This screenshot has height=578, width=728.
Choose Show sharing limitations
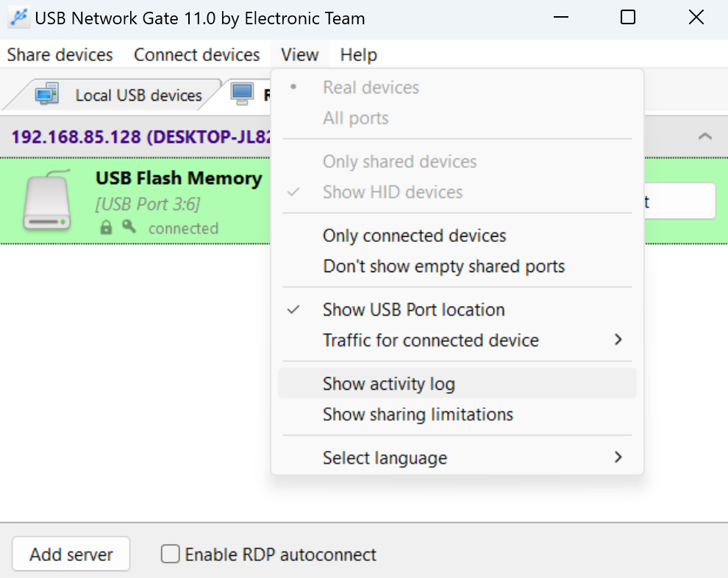(418, 415)
